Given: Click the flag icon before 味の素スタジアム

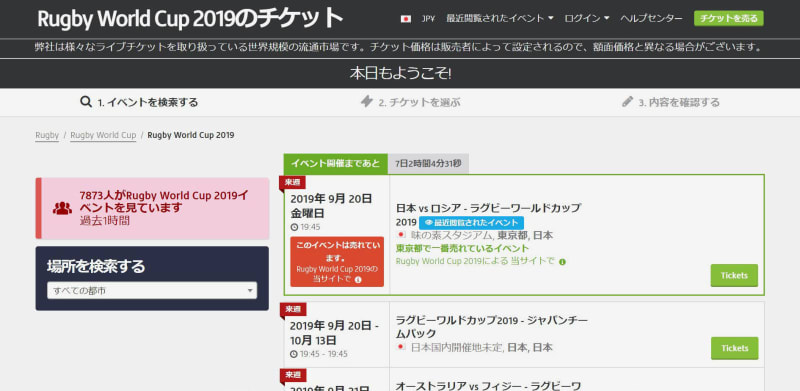Looking at the screenshot, I should 401,235.
